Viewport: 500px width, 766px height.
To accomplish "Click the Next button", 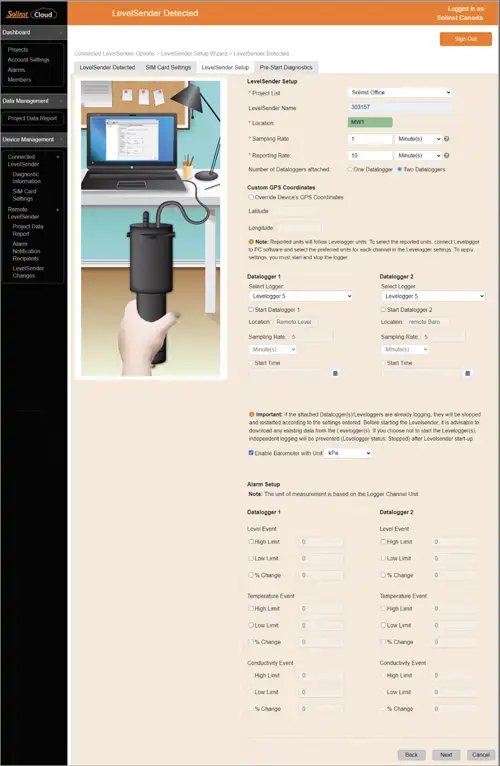I will [446, 755].
